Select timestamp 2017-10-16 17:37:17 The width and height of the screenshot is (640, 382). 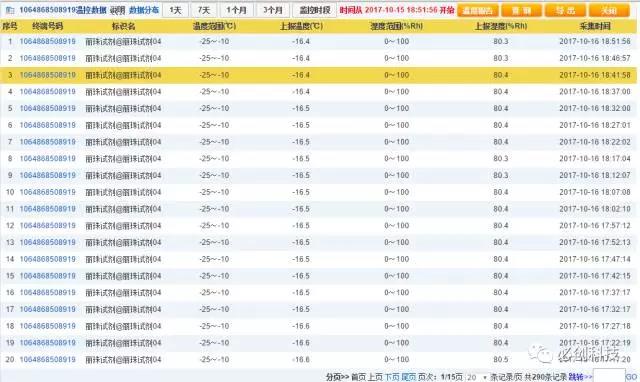point(595,293)
